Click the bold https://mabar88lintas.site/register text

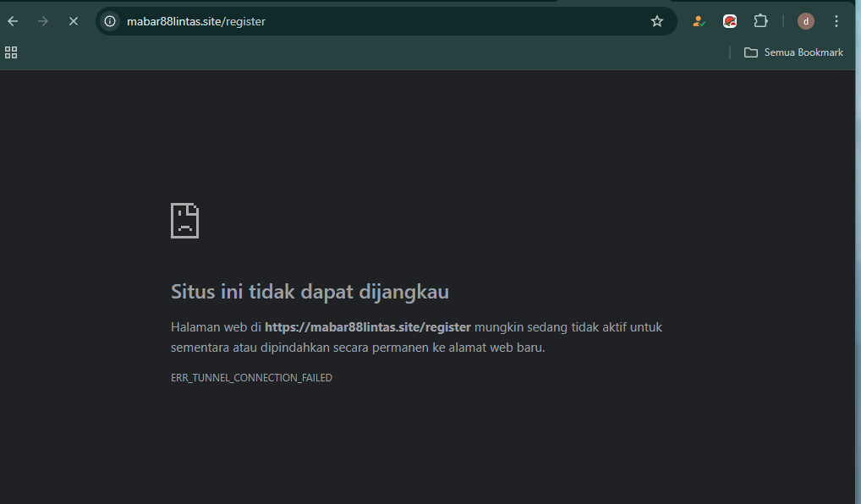click(367, 327)
